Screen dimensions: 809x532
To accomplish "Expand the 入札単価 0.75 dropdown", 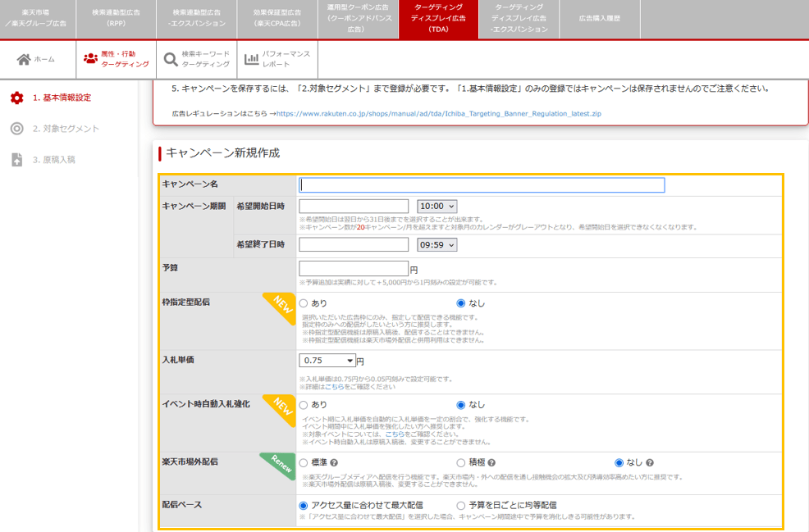I will [x=327, y=360].
